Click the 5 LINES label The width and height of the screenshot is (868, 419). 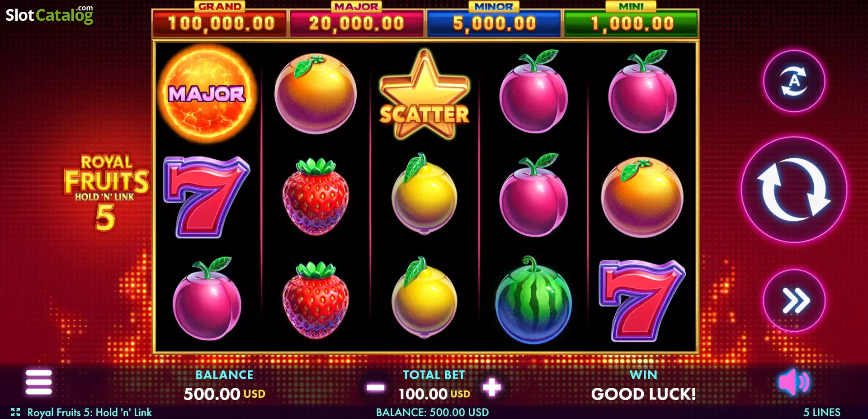tap(821, 412)
